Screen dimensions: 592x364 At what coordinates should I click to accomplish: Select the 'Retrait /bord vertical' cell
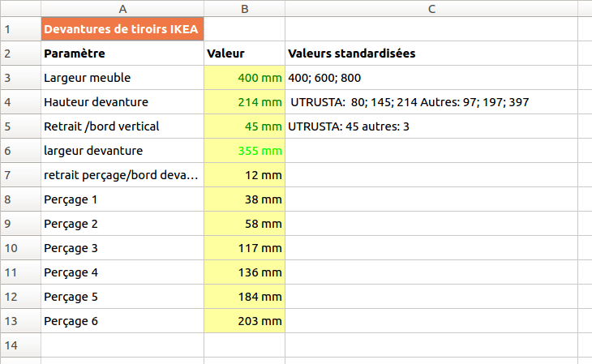pos(122,126)
